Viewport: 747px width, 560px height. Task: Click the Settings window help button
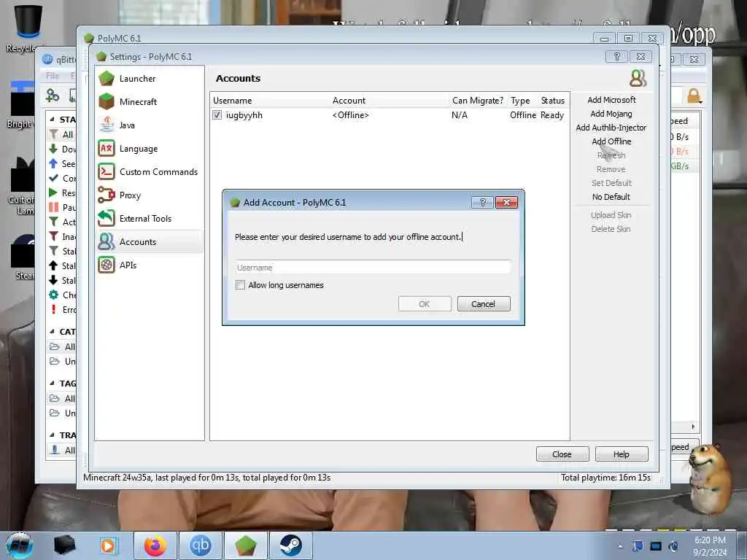click(616, 57)
